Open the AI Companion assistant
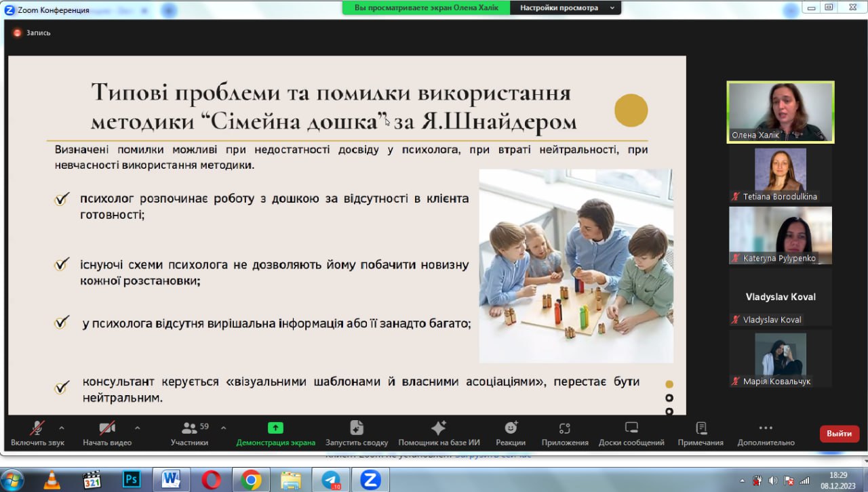Image resolution: width=868 pixels, height=492 pixels. [439, 428]
